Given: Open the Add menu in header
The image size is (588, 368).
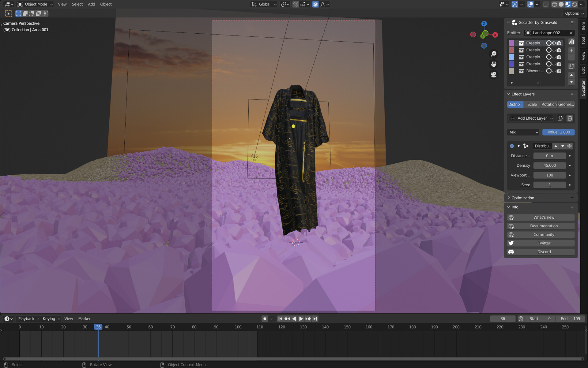Looking at the screenshot, I should pos(91,4).
